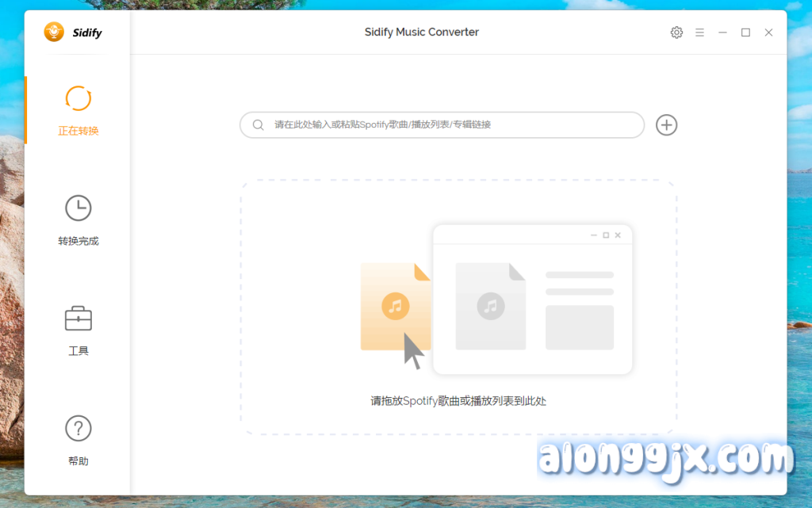Minimize the Sidify window
The image size is (812, 508).
click(x=722, y=32)
